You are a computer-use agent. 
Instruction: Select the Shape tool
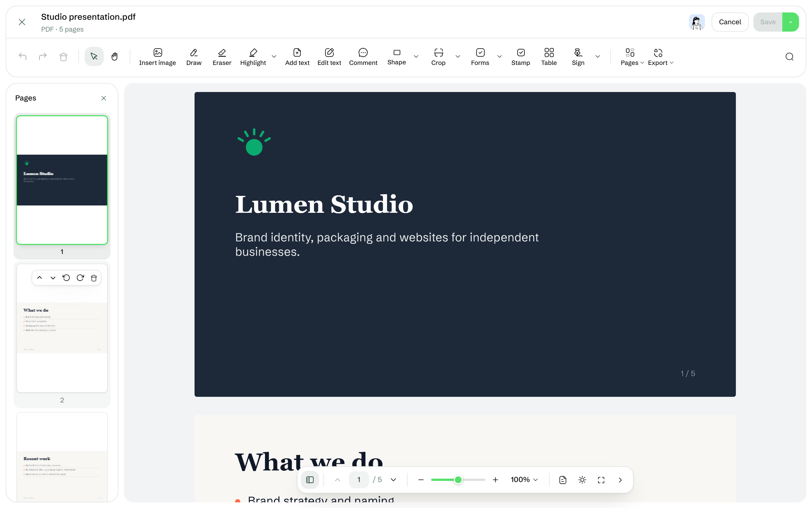[x=397, y=57]
